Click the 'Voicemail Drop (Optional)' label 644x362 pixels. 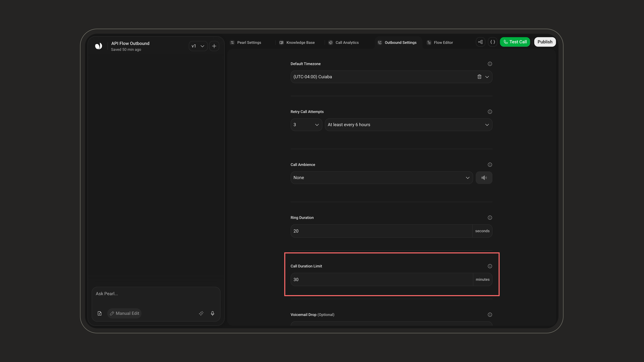tap(312, 314)
